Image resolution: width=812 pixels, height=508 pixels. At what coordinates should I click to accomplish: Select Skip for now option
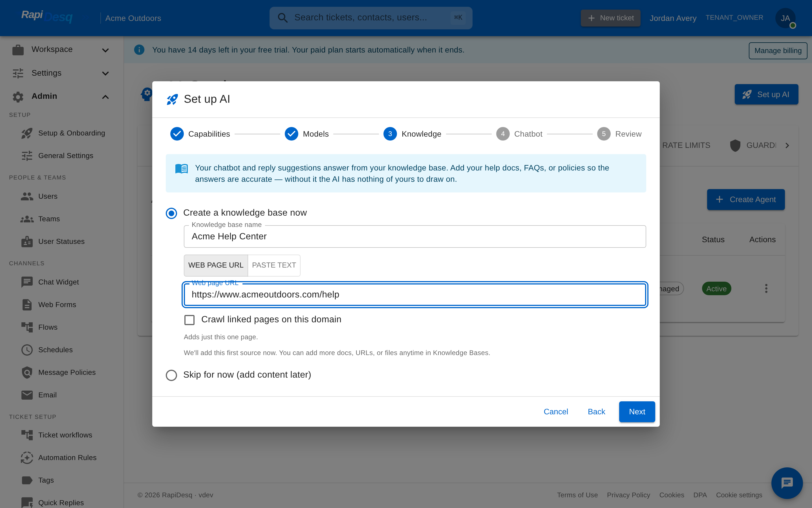click(171, 375)
